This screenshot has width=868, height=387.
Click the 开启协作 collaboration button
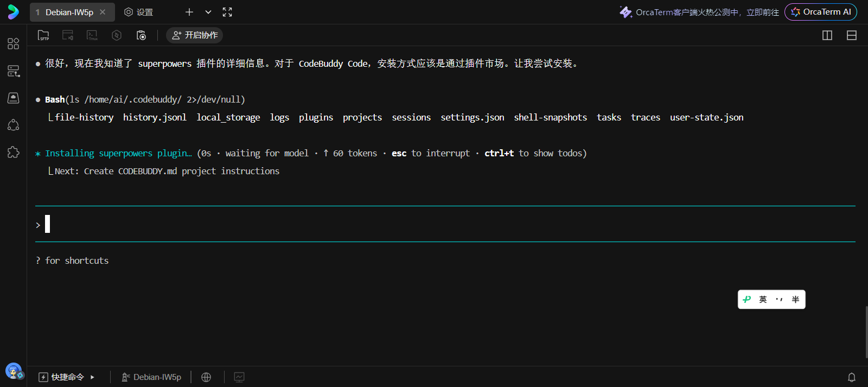pos(195,35)
